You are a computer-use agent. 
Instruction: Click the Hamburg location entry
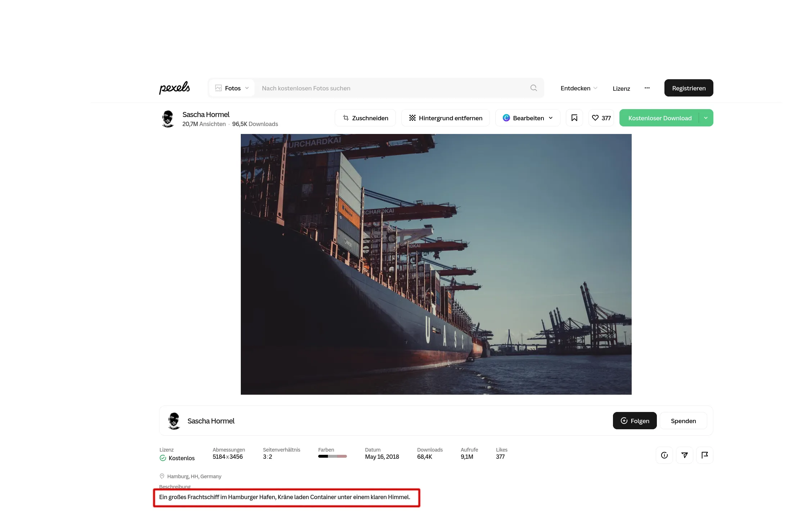[x=190, y=476]
